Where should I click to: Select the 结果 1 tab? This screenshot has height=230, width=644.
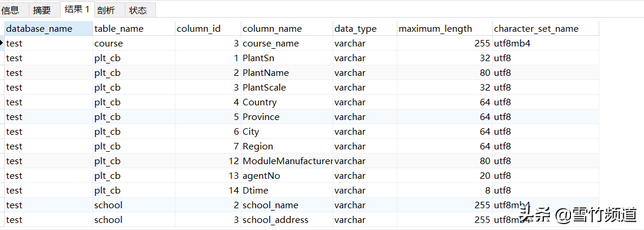[x=77, y=9]
